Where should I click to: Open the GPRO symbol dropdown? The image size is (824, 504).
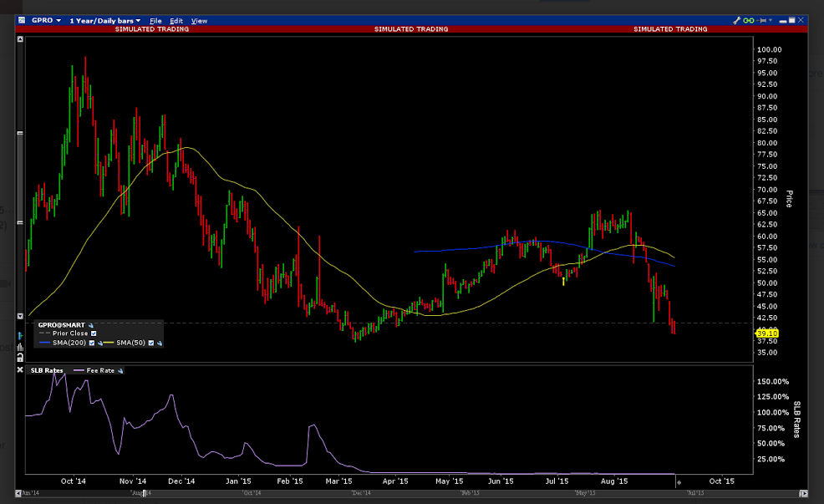[42, 20]
